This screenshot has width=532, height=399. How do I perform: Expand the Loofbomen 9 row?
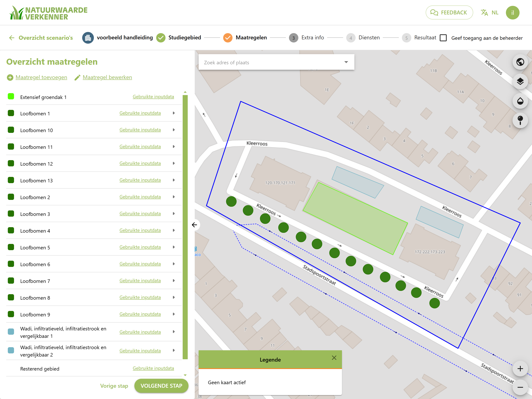pos(174,314)
